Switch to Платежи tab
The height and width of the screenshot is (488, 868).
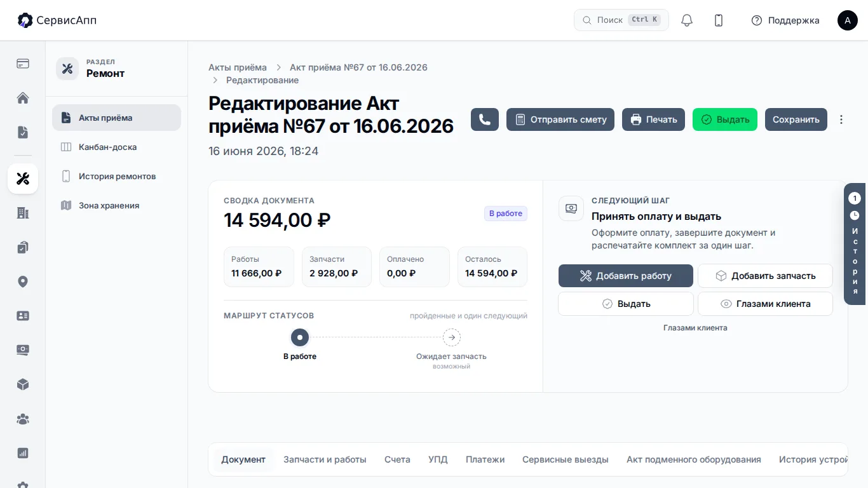tap(485, 459)
